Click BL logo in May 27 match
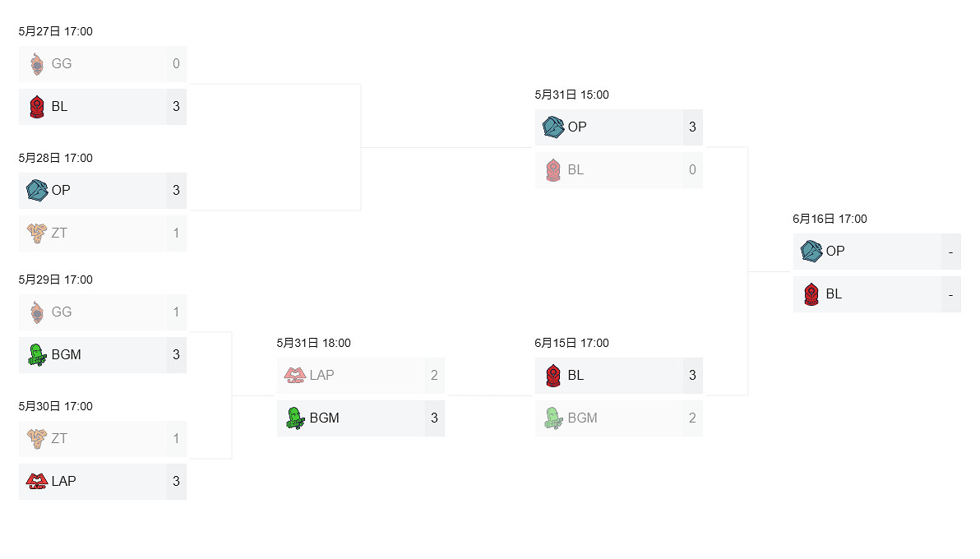Image resolution: width=980 pixels, height=559 pixels. pos(36,107)
